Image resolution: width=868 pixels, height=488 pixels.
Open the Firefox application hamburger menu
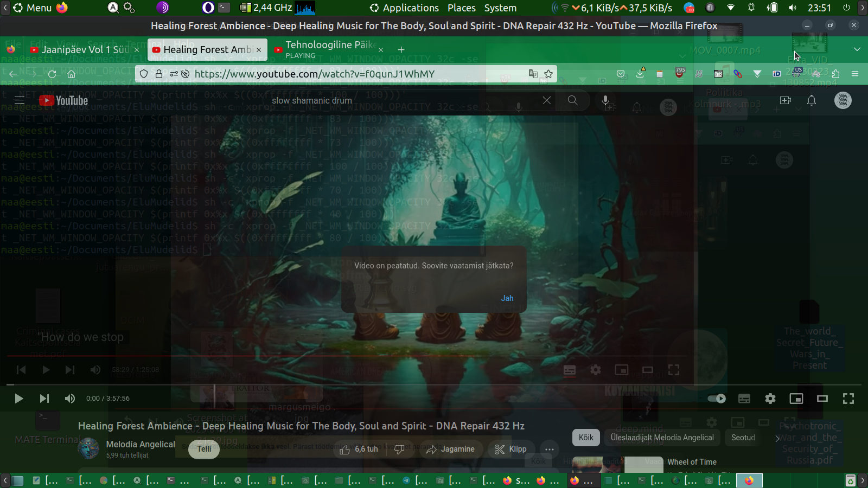click(855, 74)
